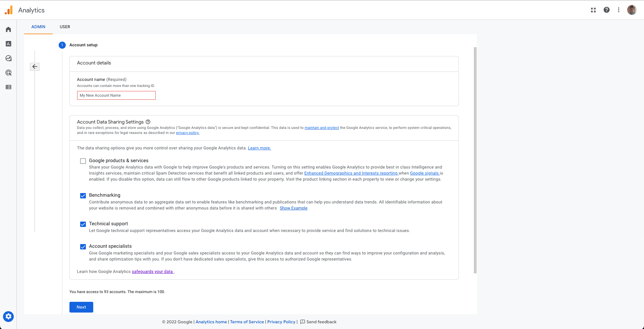The image size is (644, 329).
Task: Click the Account specialists label text
Action: click(x=110, y=246)
